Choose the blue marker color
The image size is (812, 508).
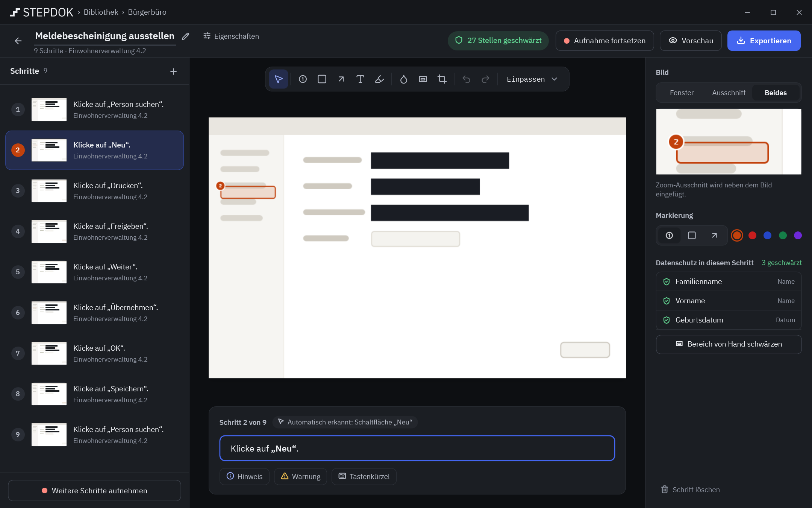click(x=768, y=236)
